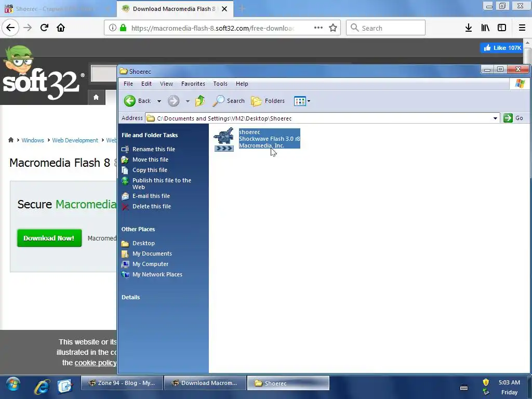Click Move this file task
532x399 pixels.
150,159
